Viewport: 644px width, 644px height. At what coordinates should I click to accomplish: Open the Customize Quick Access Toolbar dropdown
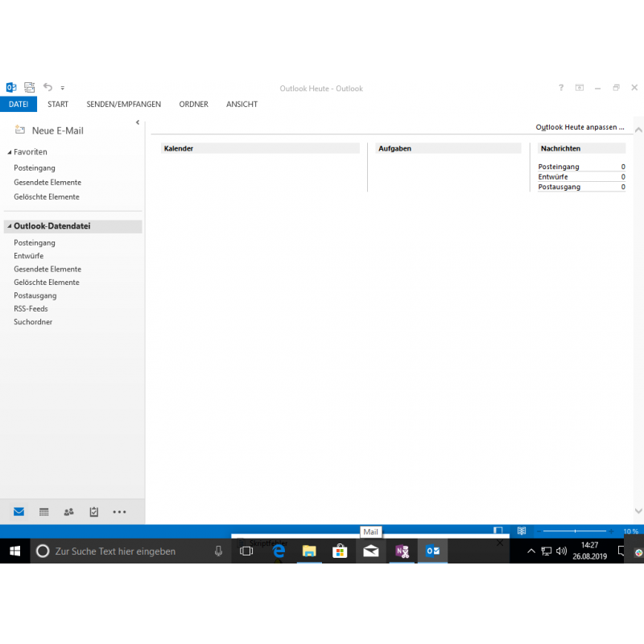[63, 89]
